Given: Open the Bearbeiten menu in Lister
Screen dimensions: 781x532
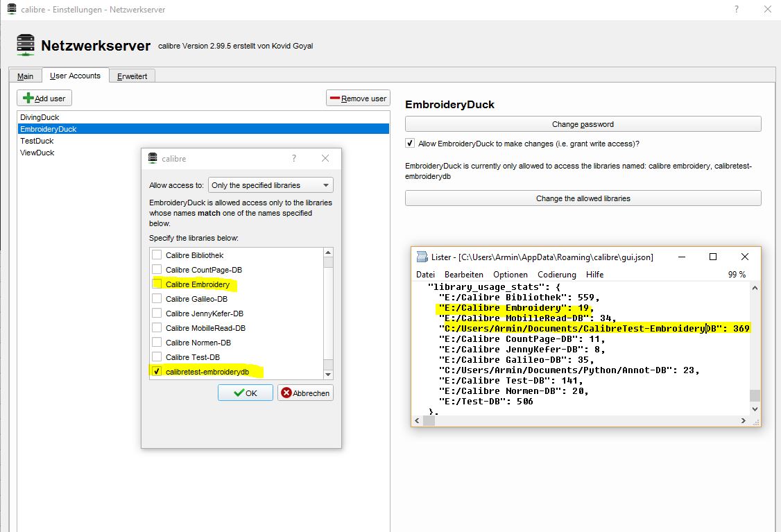Looking at the screenshot, I should (x=464, y=275).
